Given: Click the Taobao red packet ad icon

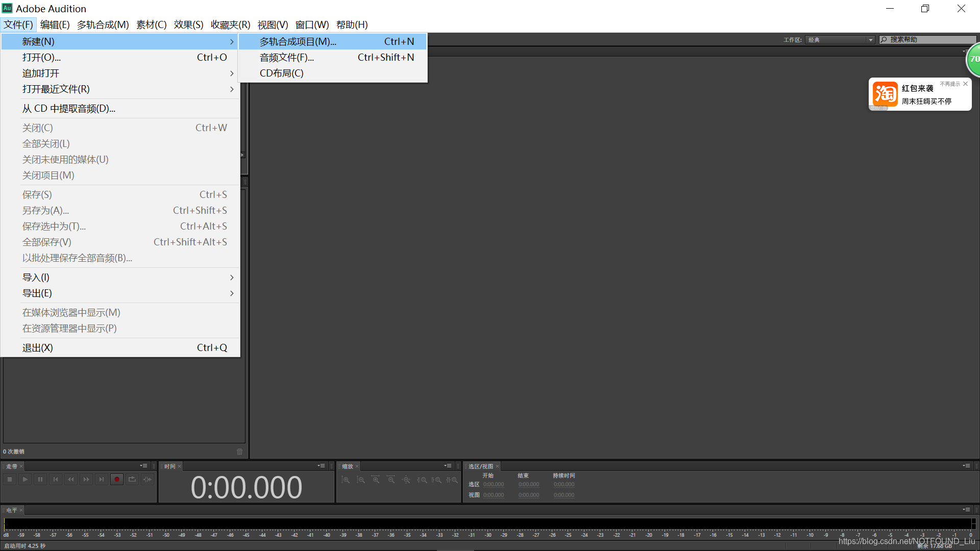Looking at the screenshot, I should pyautogui.click(x=885, y=94).
